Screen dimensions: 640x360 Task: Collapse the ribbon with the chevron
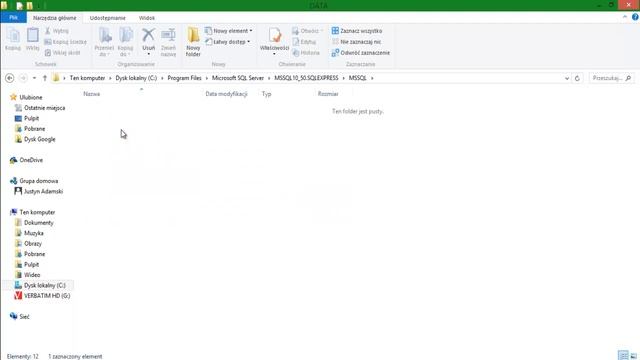(x=624, y=17)
